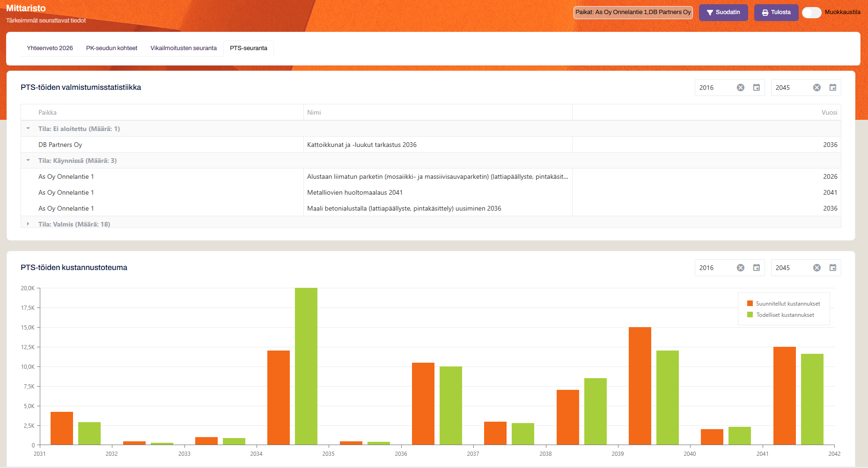Collapse the 'Tila: Ei aloitettu' group
This screenshot has height=468, width=868.
coord(28,129)
